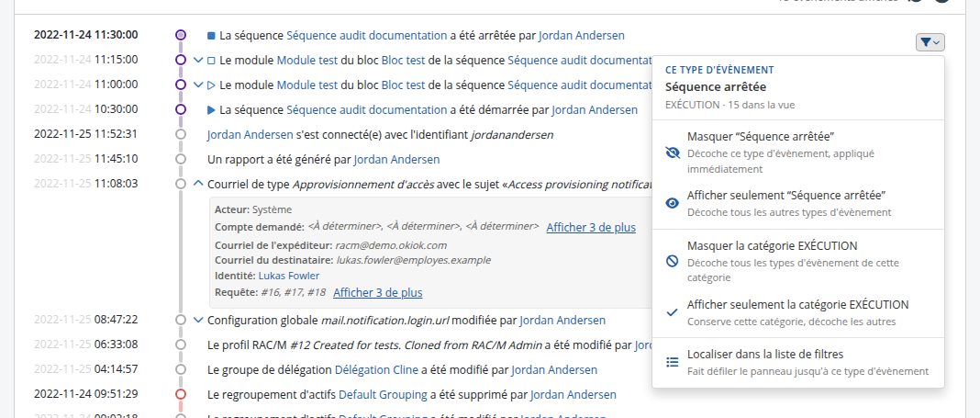Click the filled play icon on the 10:30:00 row
The width and height of the screenshot is (980, 418).
pos(211,110)
